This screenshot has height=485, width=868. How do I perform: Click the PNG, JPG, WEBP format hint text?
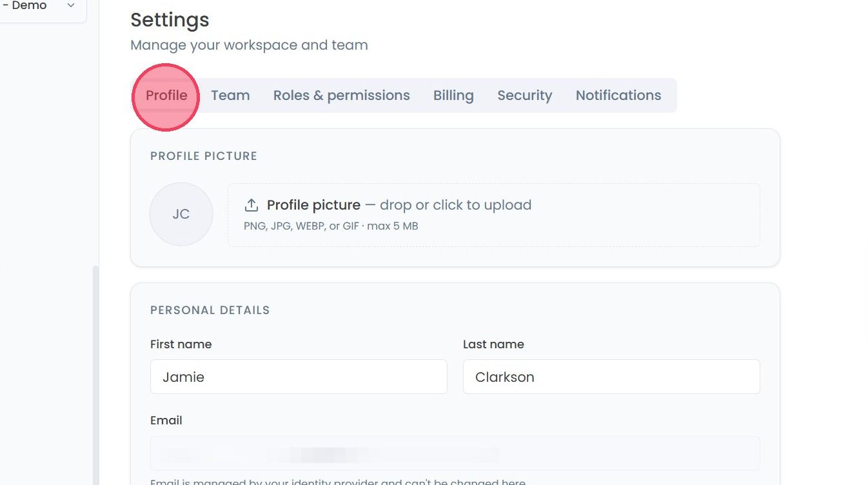(x=331, y=226)
